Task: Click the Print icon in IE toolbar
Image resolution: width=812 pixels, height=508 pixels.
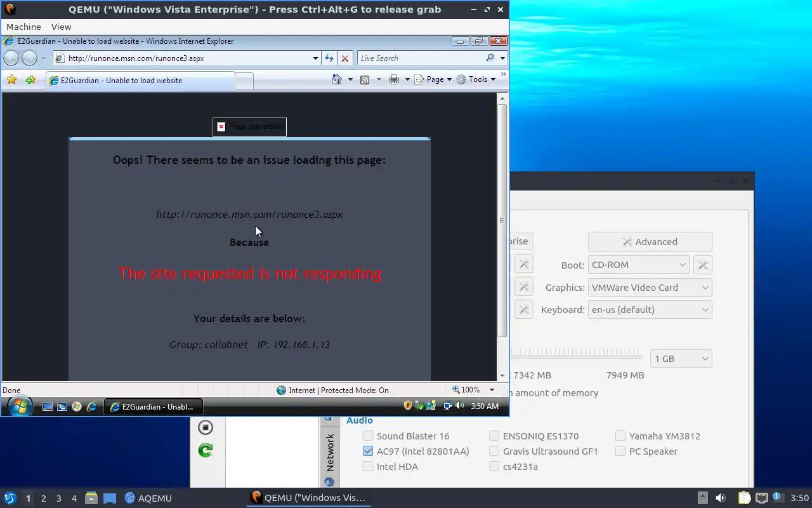Action: pos(394,79)
